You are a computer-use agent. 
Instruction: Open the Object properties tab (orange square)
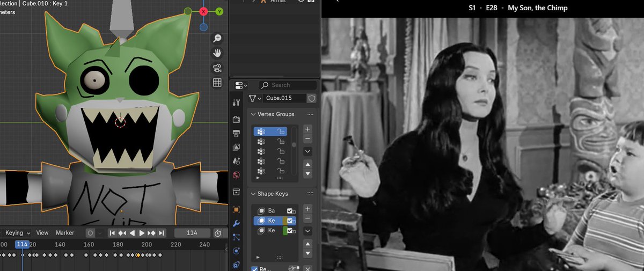[x=237, y=209]
